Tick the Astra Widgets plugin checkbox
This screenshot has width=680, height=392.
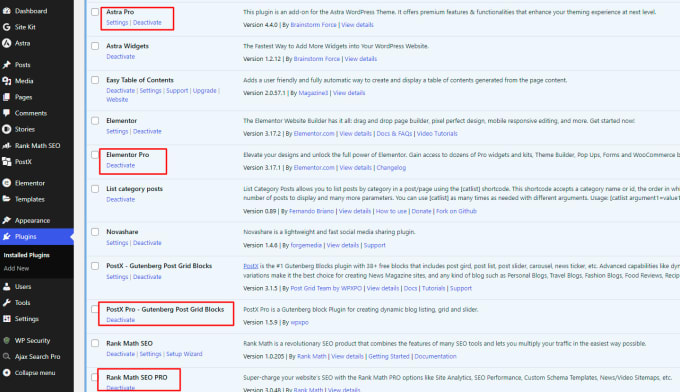coord(95,46)
